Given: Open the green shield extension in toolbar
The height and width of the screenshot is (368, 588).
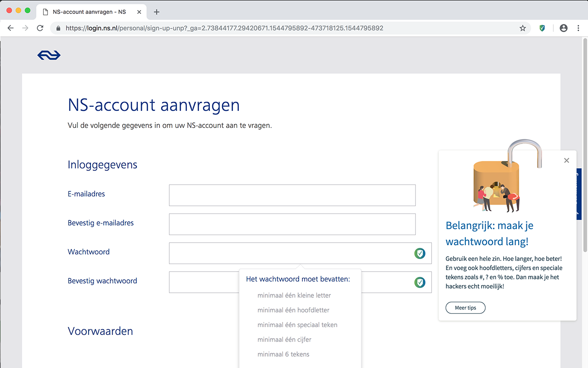Looking at the screenshot, I should coord(543,28).
